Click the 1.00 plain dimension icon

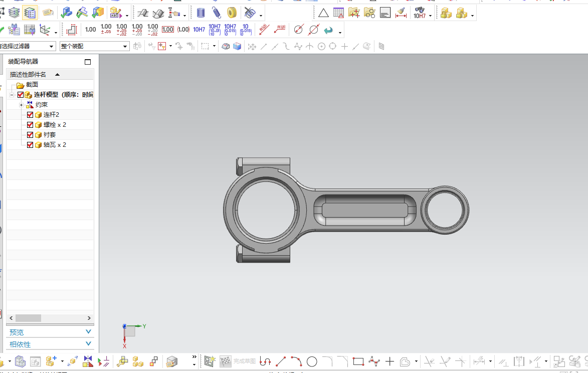click(90, 30)
